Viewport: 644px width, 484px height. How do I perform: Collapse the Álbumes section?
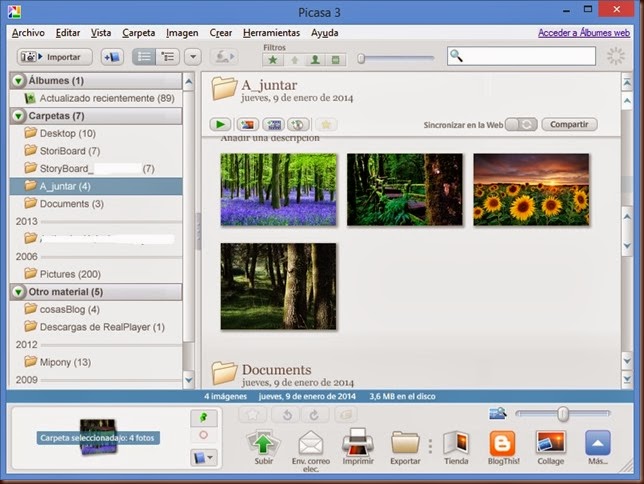[18, 81]
